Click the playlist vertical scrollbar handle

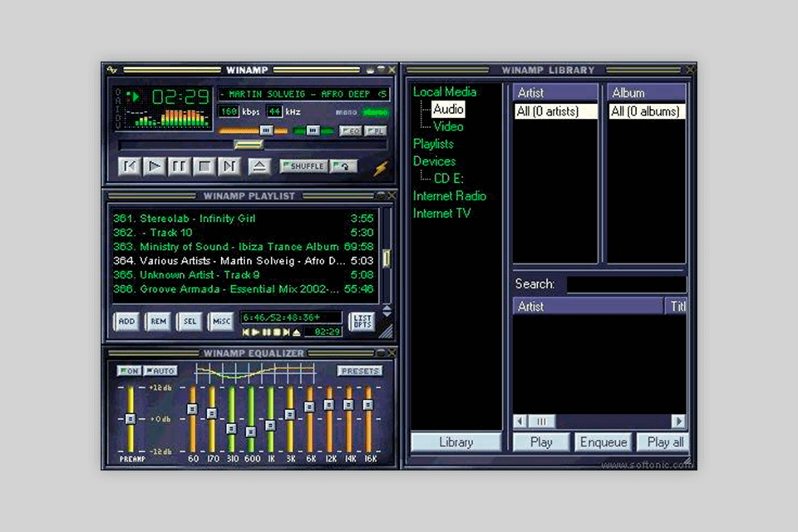[387, 259]
